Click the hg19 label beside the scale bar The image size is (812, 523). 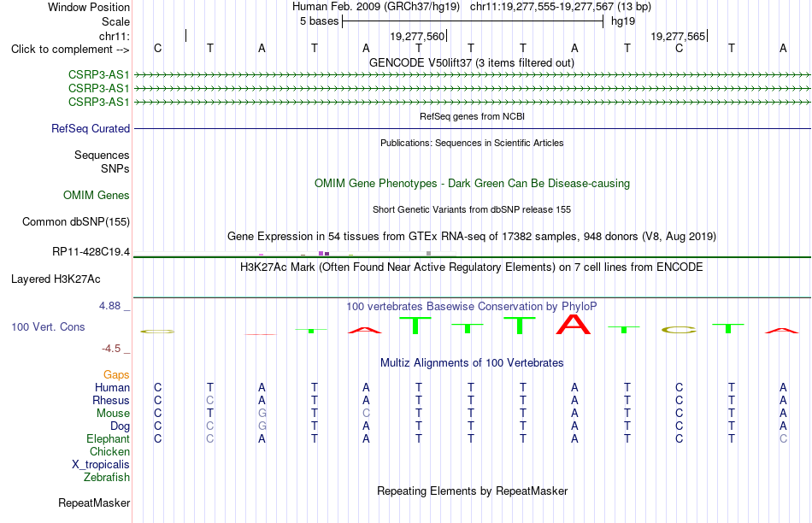pos(623,21)
